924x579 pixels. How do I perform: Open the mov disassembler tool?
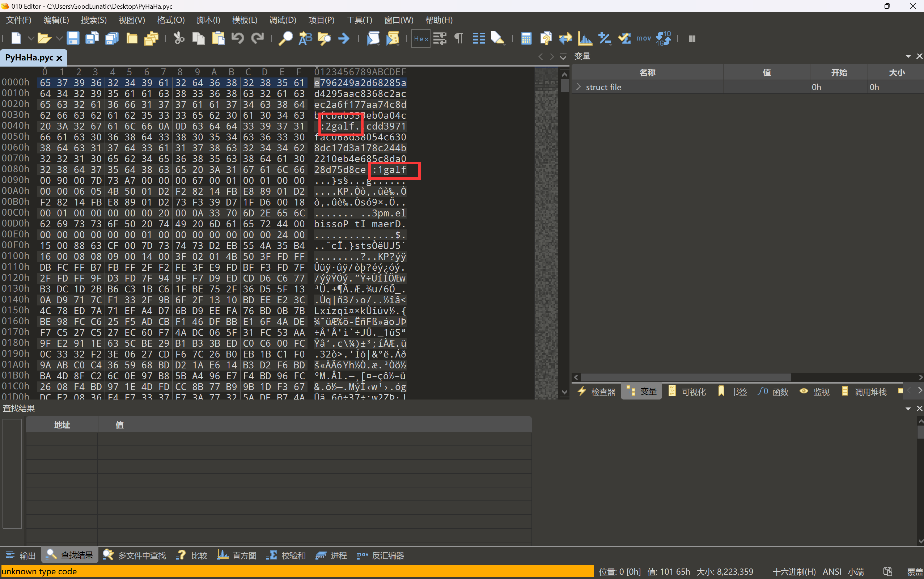(643, 38)
